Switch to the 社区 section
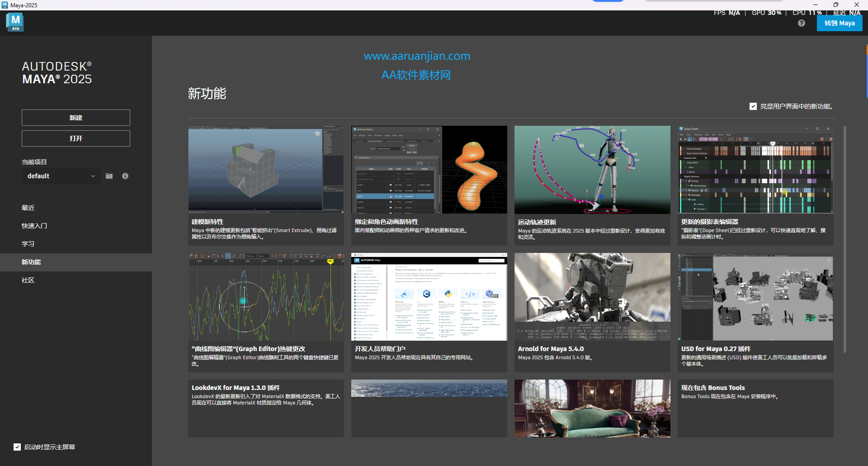 (28, 280)
